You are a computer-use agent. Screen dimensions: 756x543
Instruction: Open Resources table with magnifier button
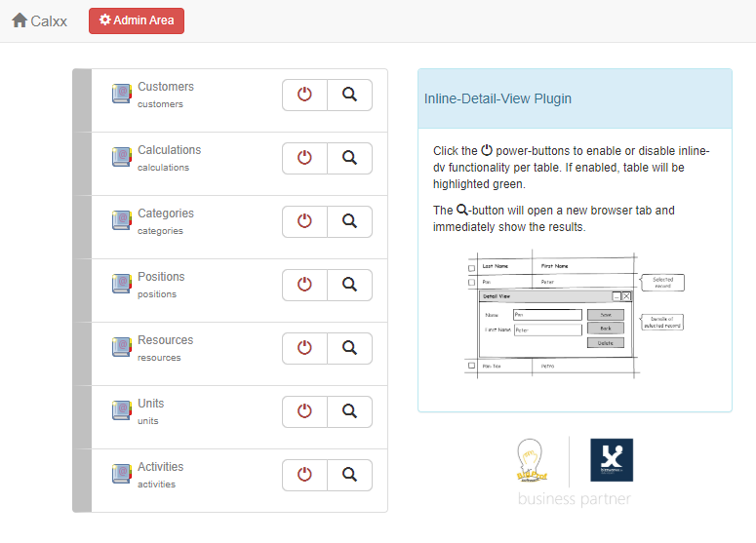point(349,348)
